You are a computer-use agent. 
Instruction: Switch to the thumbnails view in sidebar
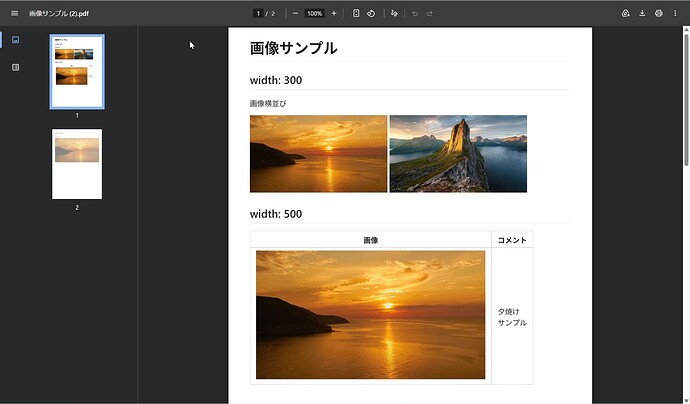(x=15, y=40)
